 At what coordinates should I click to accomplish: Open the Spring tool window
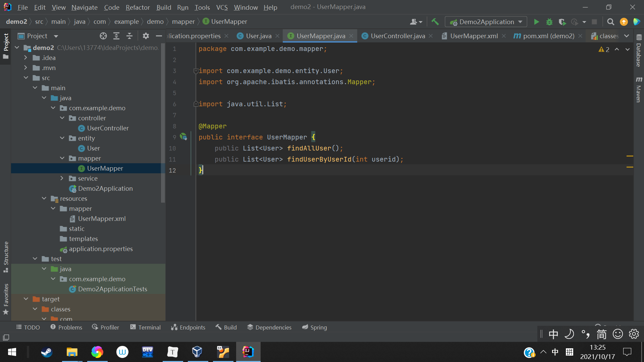click(314, 327)
